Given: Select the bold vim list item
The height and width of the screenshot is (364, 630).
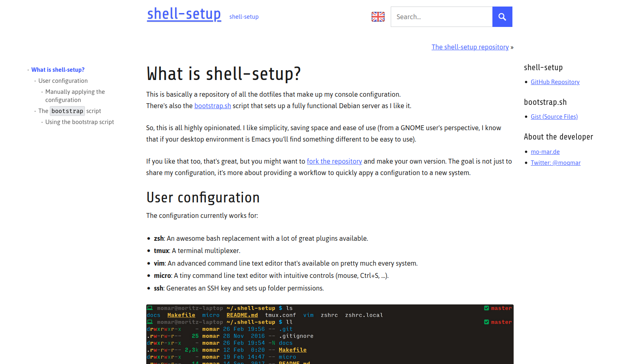Looking at the screenshot, I should click(x=159, y=263).
